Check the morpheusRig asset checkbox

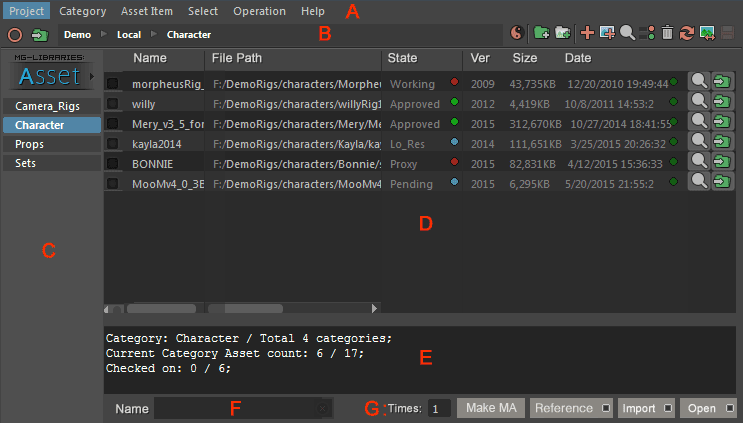point(112,83)
